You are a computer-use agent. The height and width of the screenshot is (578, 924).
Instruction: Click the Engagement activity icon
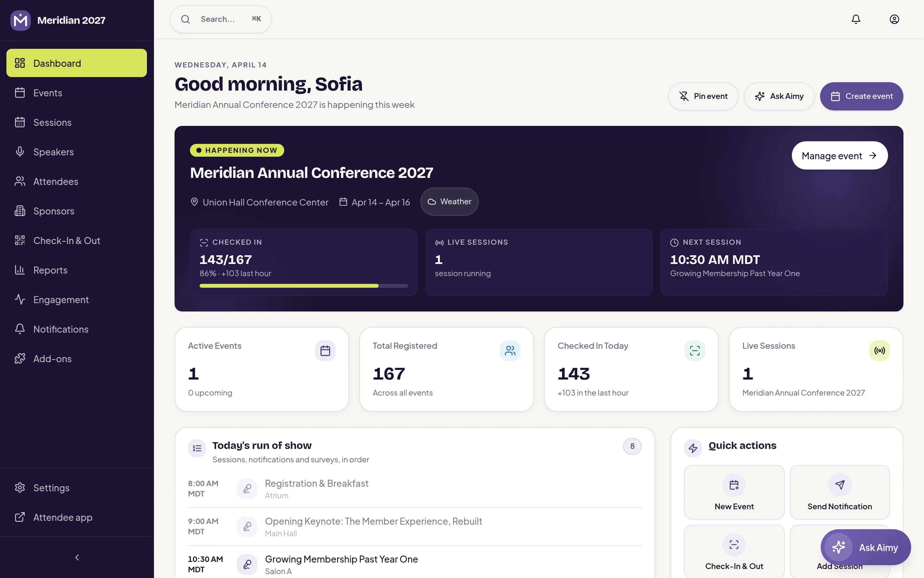20,299
